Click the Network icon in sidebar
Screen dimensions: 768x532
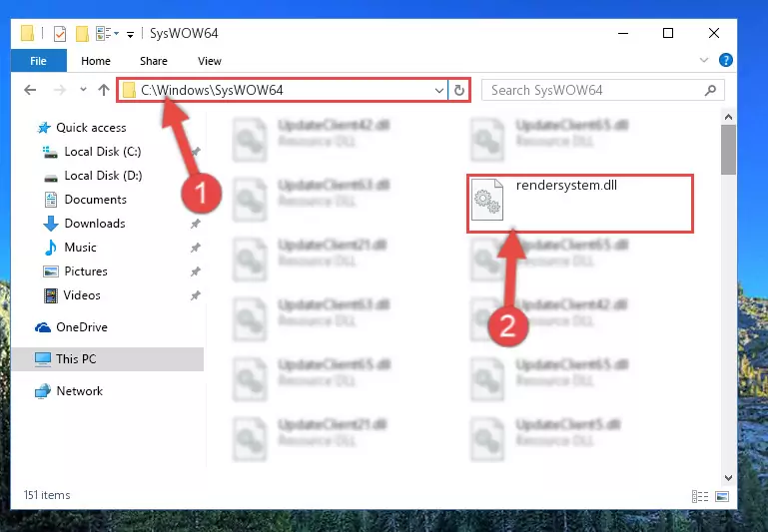point(43,391)
